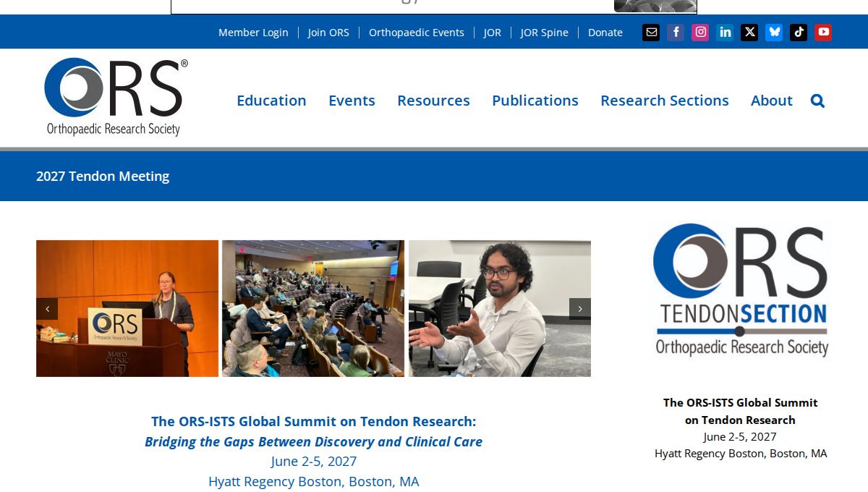This screenshot has height=492, width=868.
Task: Click the ORS Tendon Section logo
Action: [741, 289]
